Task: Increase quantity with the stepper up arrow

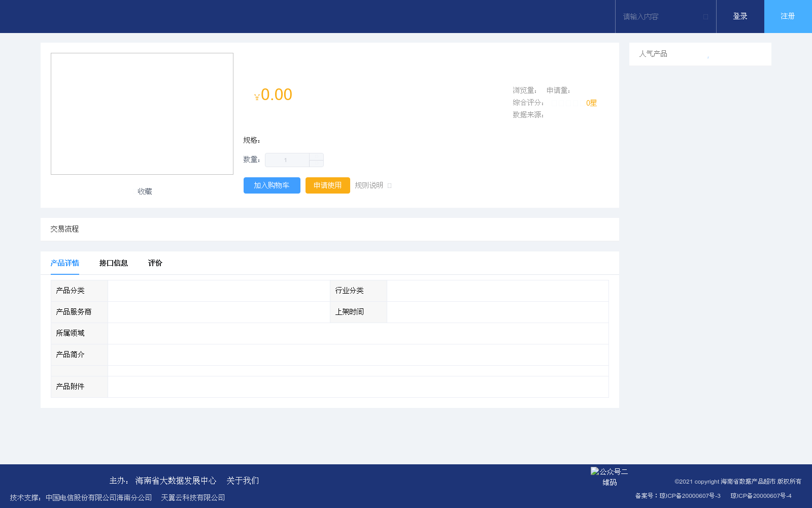Action: [316, 156]
